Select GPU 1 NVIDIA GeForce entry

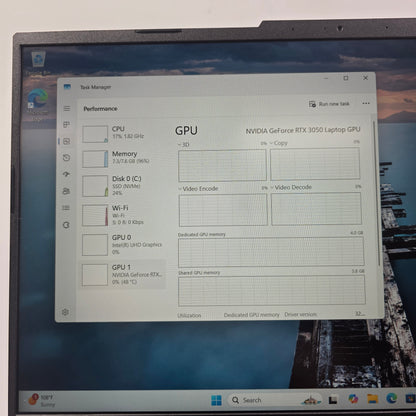[x=122, y=275]
